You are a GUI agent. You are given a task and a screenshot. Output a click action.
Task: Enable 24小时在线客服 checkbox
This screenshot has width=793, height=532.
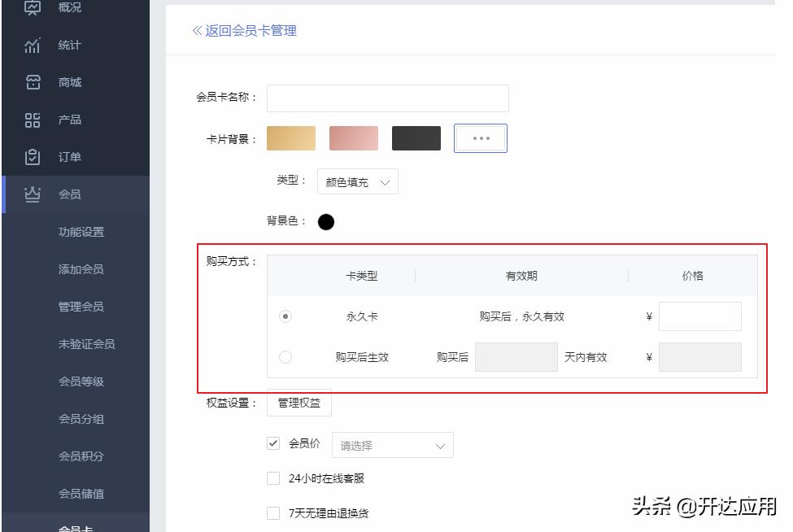pyautogui.click(x=273, y=478)
